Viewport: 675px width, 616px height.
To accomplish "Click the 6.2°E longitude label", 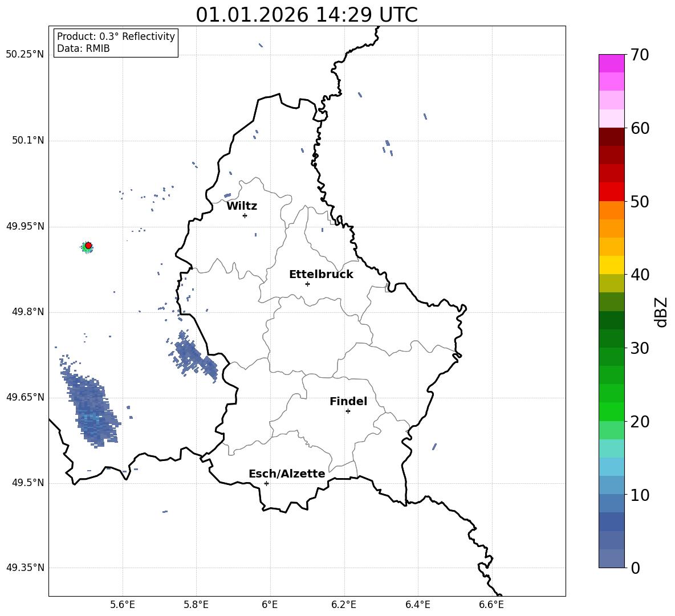I will tap(344, 605).
